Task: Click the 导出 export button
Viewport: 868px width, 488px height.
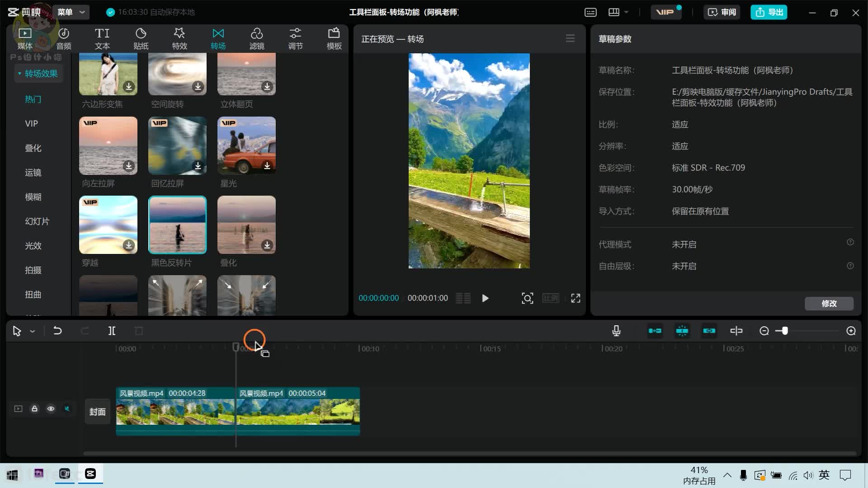Action: 769,12
